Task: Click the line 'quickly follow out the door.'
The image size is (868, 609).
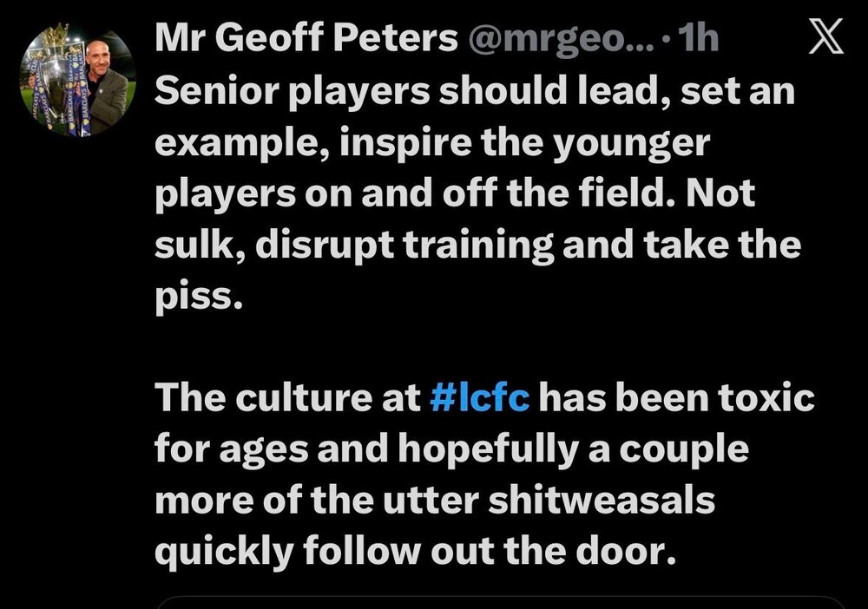Action: pos(415,552)
